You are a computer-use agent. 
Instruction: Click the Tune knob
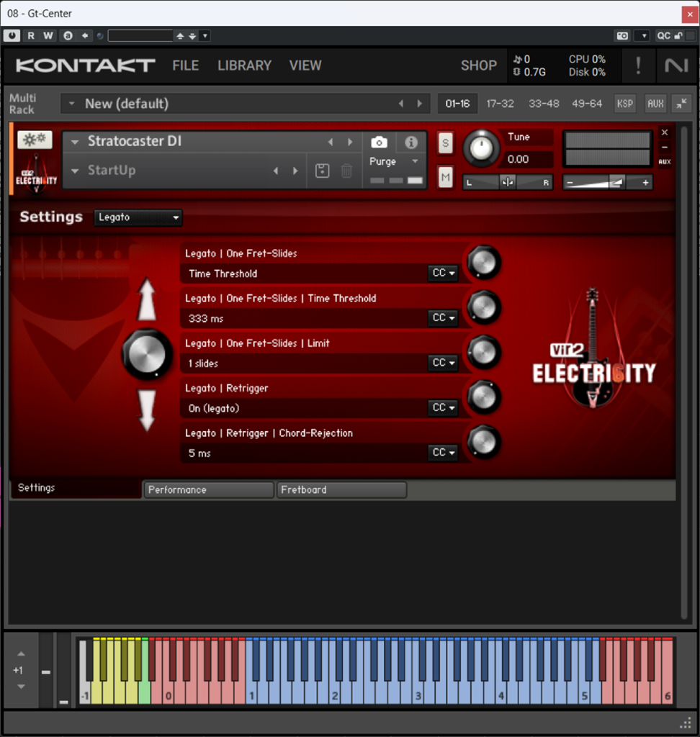pos(482,148)
